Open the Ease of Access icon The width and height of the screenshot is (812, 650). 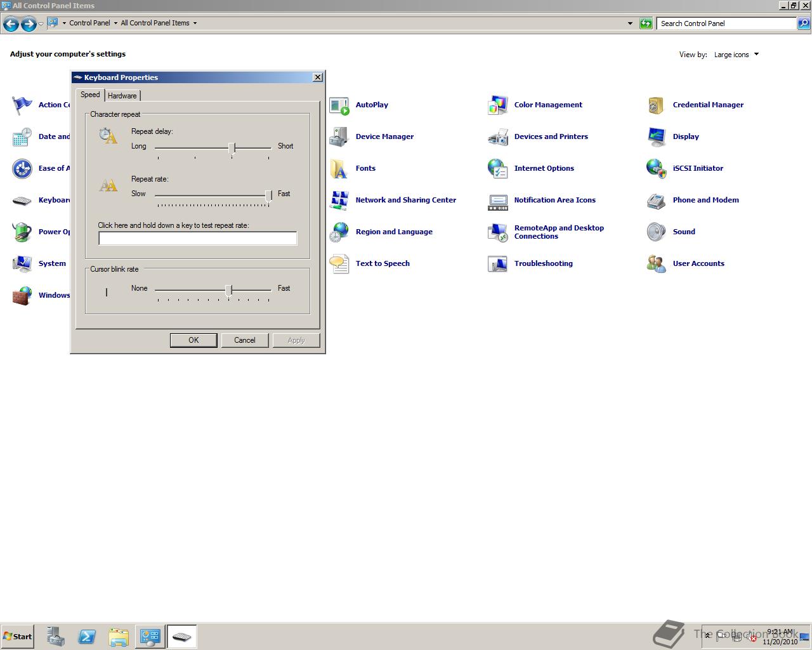[22, 169]
